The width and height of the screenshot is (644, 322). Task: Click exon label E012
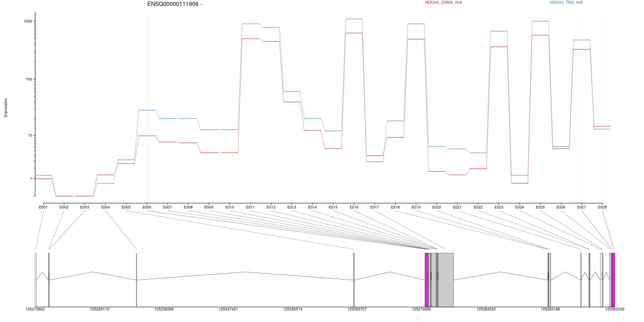coord(271,207)
